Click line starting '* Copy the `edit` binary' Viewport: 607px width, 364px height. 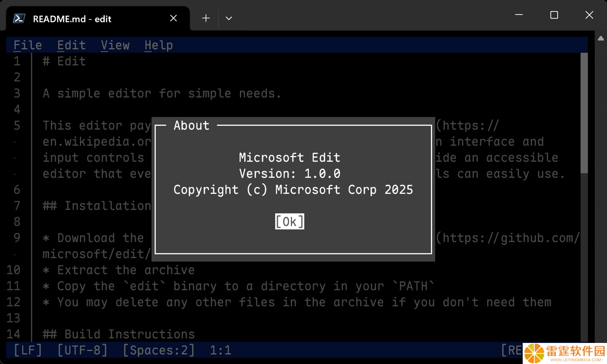point(238,286)
